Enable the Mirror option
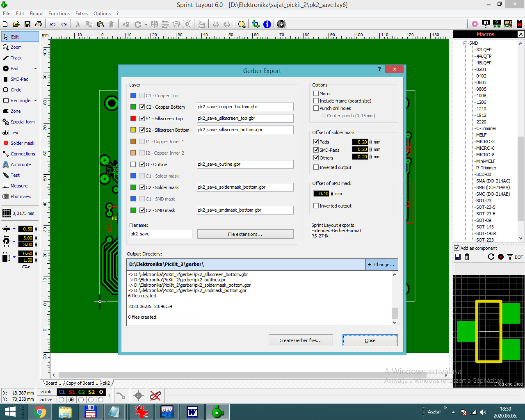This screenshot has width=525, height=420. pos(316,94)
